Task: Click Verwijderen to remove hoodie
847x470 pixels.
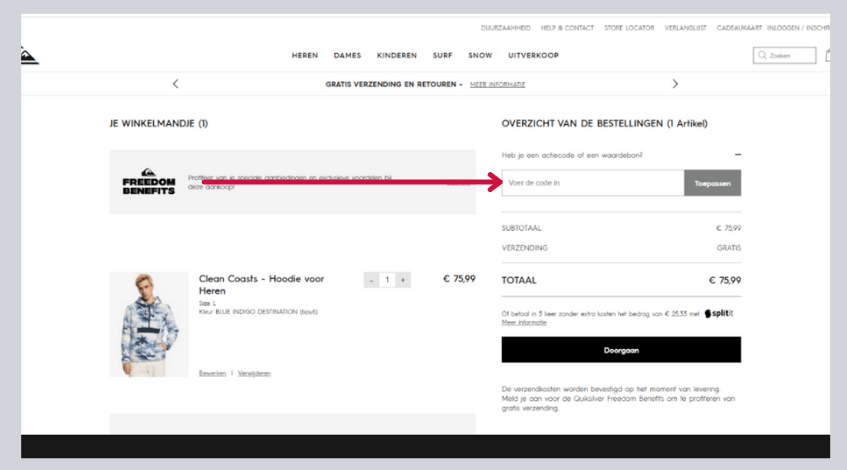Action: (254, 373)
